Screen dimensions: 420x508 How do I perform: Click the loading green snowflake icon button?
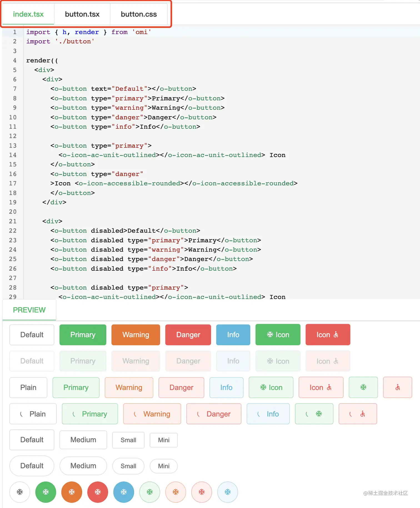coord(314,414)
